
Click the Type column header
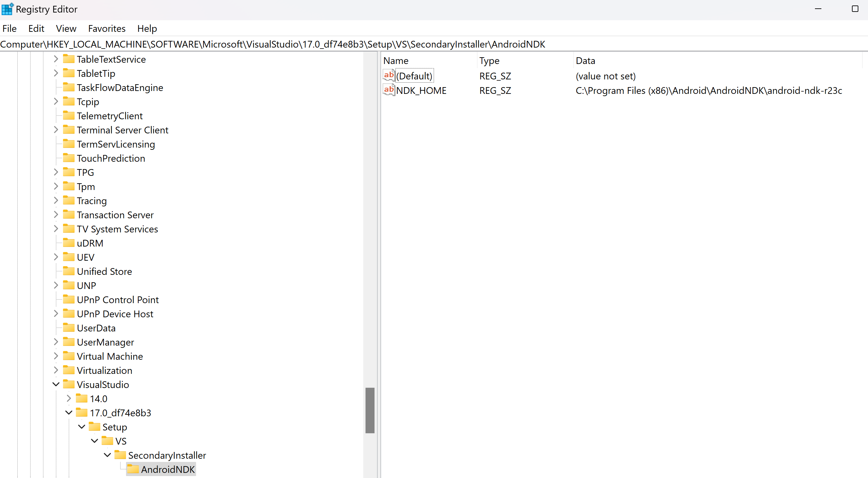pos(525,61)
